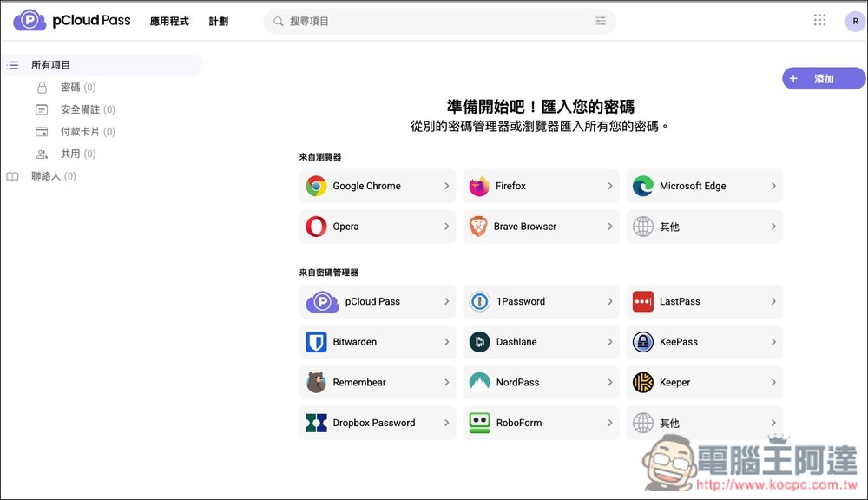Choose the RoboForm green icon

[x=479, y=423]
